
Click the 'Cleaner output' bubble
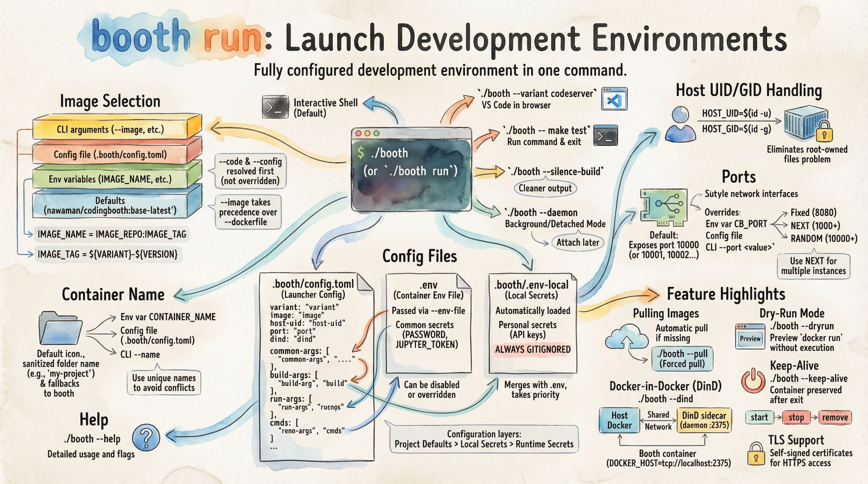pyautogui.click(x=545, y=188)
